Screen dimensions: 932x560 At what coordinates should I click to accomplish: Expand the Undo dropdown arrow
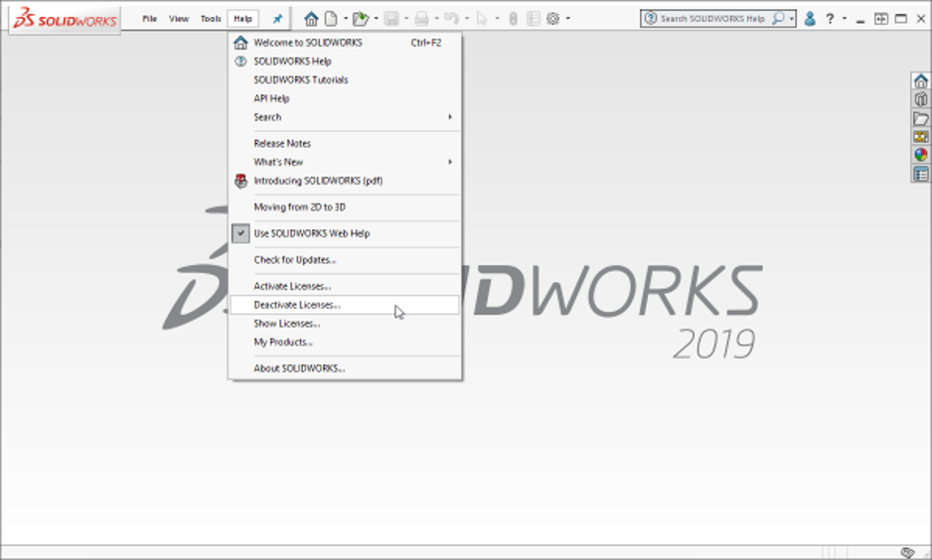click(467, 19)
